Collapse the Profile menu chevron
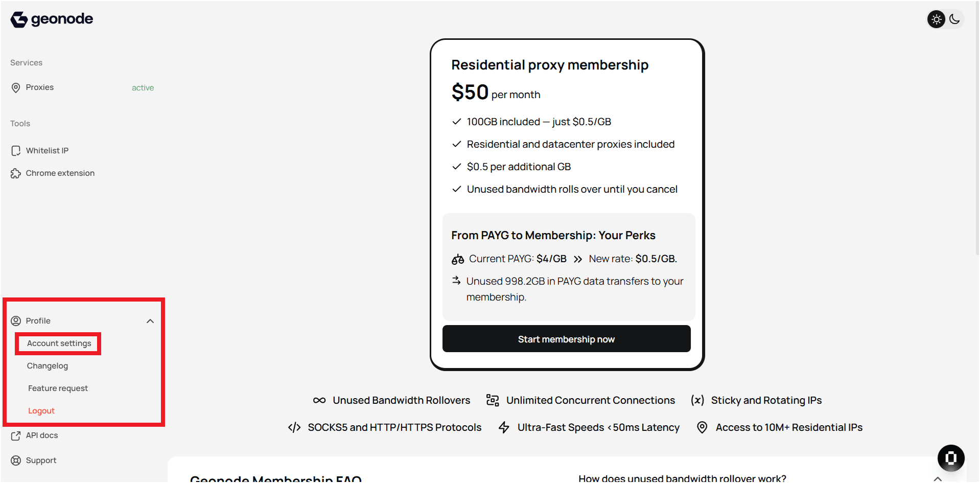980x483 pixels. click(150, 321)
